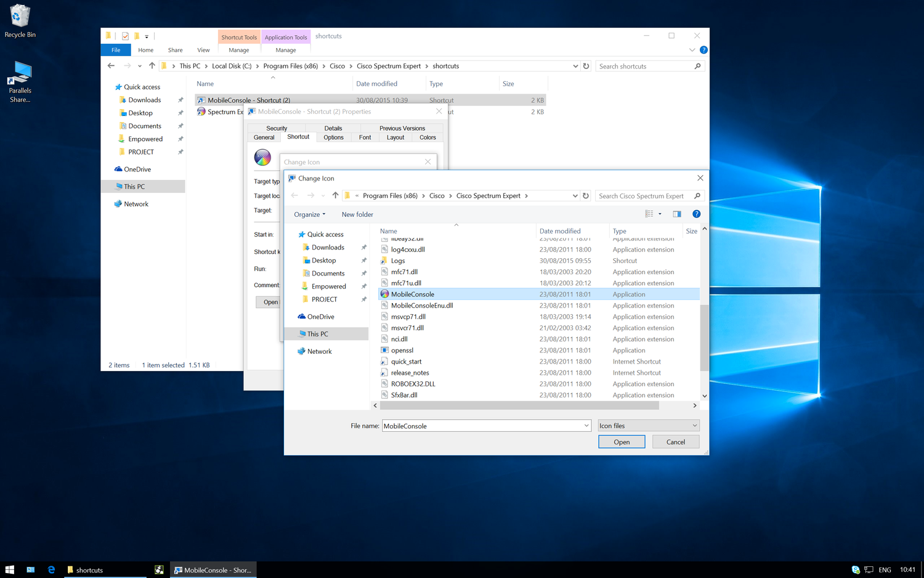Click Cisco in the Change Icon breadcrumb
This screenshot has height=578, width=924.
click(437, 196)
